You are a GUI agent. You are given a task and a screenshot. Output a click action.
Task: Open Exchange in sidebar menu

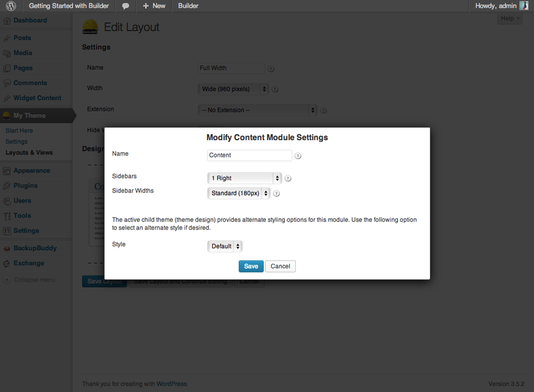click(x=29, y=263)
